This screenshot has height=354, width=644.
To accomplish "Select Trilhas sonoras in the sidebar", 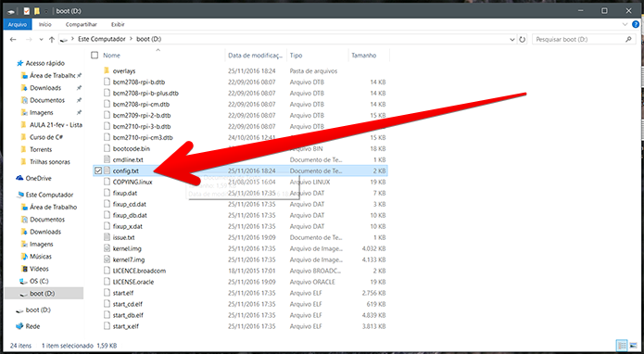I will 50,162.
